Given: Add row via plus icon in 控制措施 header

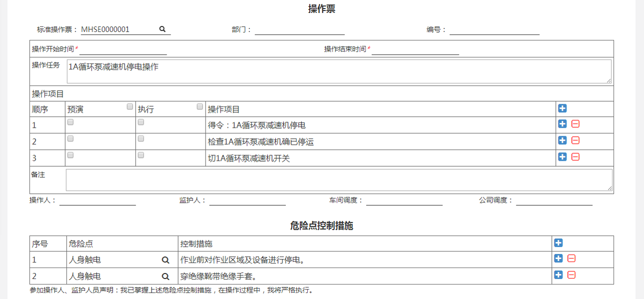Looking at the screenshot, I should (x=559, y=243).
